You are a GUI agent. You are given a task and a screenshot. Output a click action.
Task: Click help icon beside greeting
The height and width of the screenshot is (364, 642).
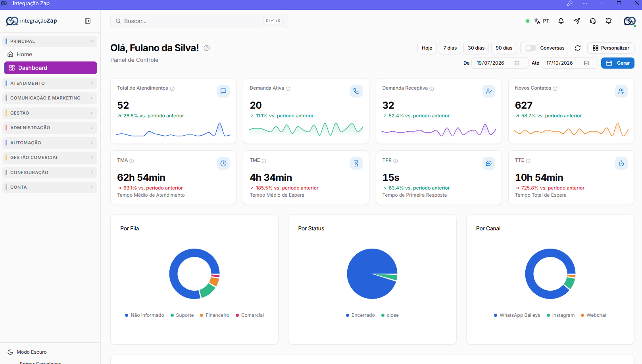pyautogui.click(x=207, y=48)
